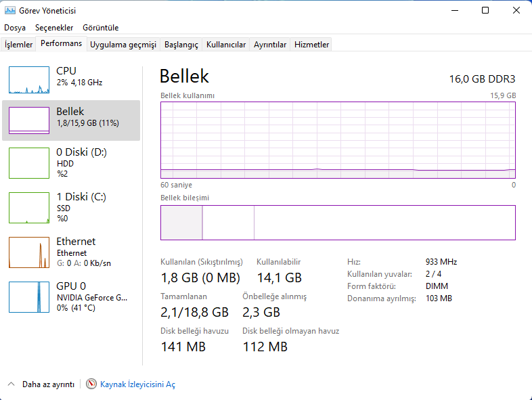This screenshot has height=400, width=532.
Task: Click the Resource Monitor icon
Action: click(91, 384)
